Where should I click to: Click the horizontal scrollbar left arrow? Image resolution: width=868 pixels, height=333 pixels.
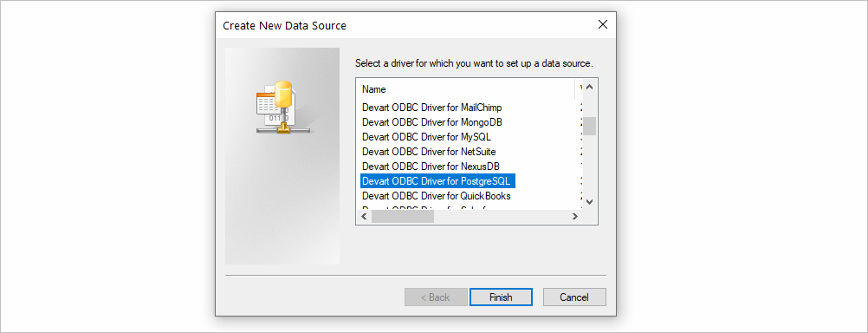364,217
